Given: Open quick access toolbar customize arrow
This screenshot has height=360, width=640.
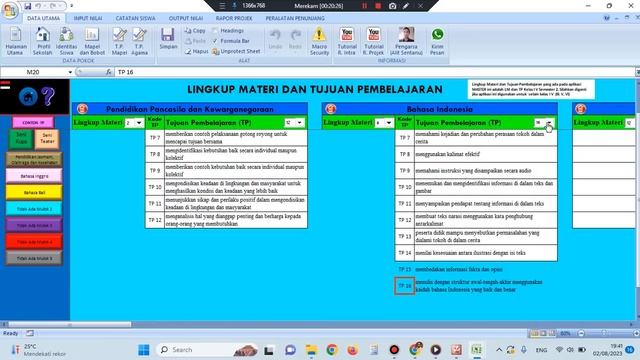Looking at the screenshot, I should pos(72,6).
